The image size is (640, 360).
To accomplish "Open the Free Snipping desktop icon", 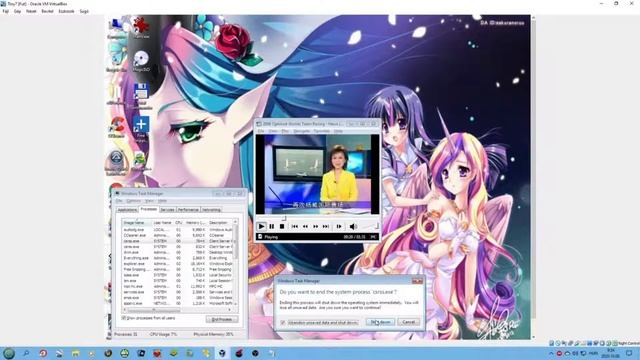I will 141,129.
